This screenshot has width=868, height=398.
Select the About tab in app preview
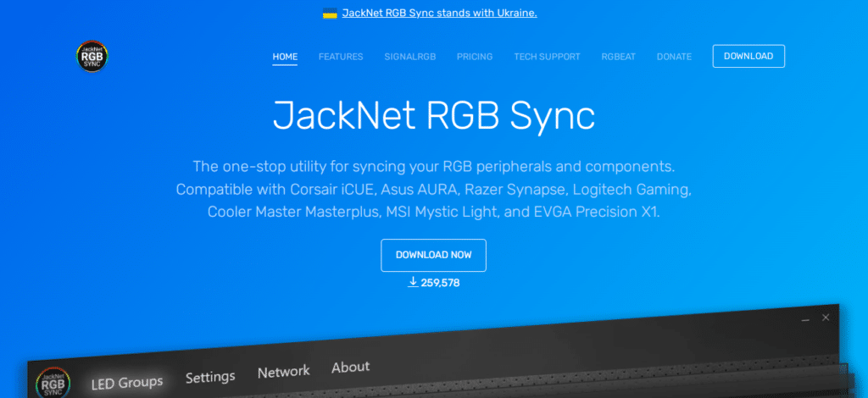click(x=350, y=367)
